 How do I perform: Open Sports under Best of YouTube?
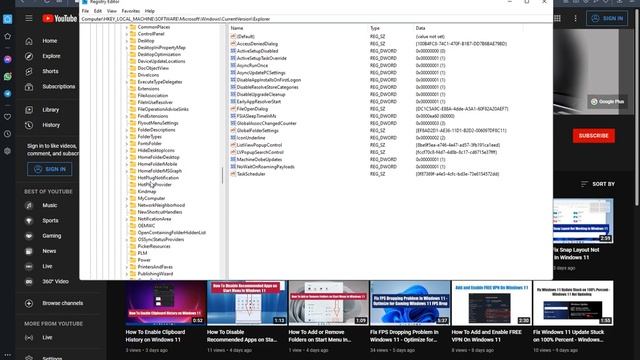click(x=50, y=220)
